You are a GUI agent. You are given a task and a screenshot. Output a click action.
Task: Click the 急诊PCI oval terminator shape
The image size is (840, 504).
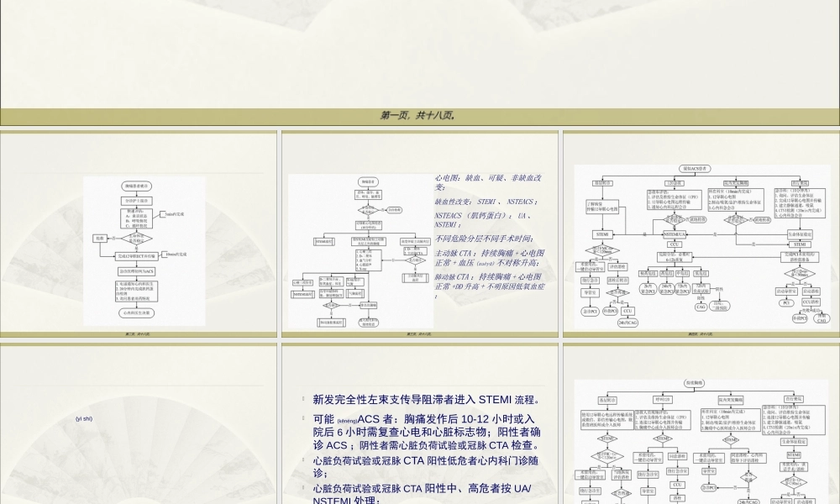click(x=590, y=311)
